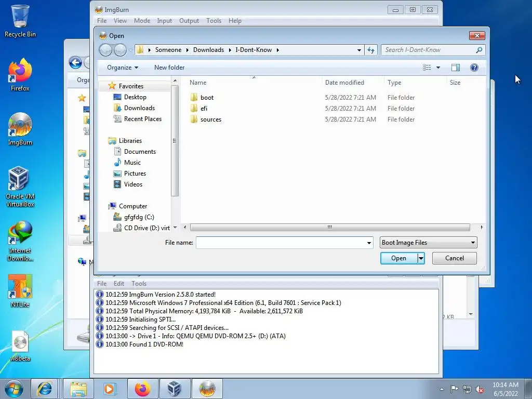Switch to ImgBurn taskbar button
This screenshot has height=399, width=532.
207,389
